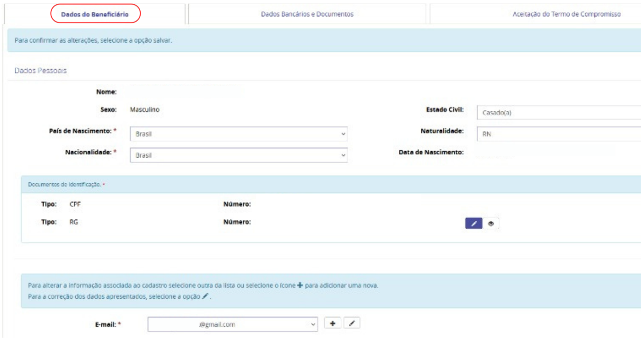Expand the E-mail dropdown list
Image resolution: width=644 pixels, height=338 pixels.
(x=232, y=324)
